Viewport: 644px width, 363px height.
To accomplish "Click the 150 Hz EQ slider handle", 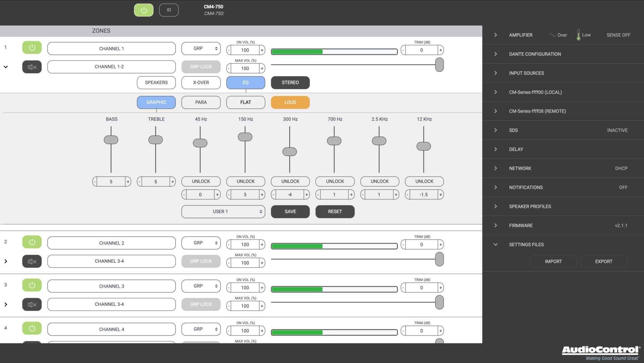I will (x=245, y=137).
